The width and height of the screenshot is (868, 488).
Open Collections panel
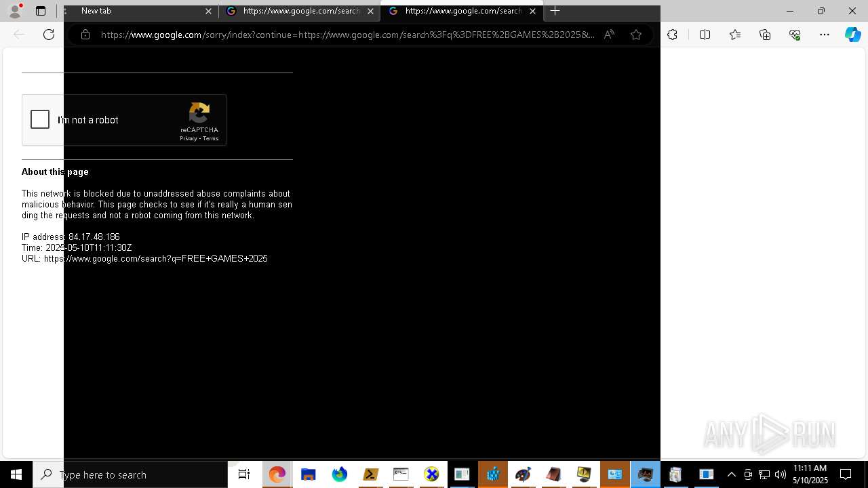tap(765, 35)
